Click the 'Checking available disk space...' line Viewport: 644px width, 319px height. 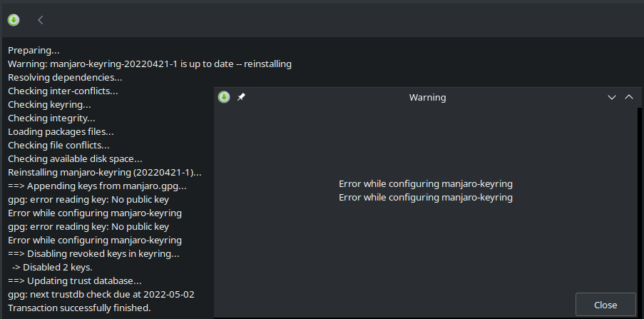75,159
